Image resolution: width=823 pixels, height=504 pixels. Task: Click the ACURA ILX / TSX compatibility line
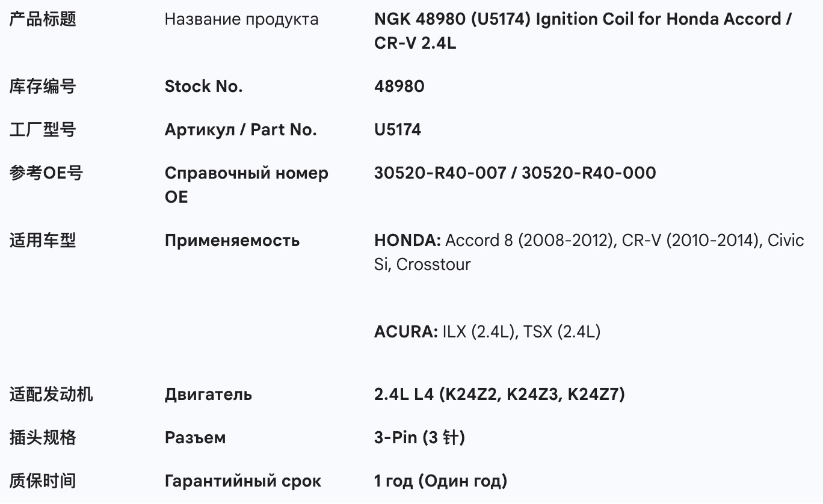[487, 332]
